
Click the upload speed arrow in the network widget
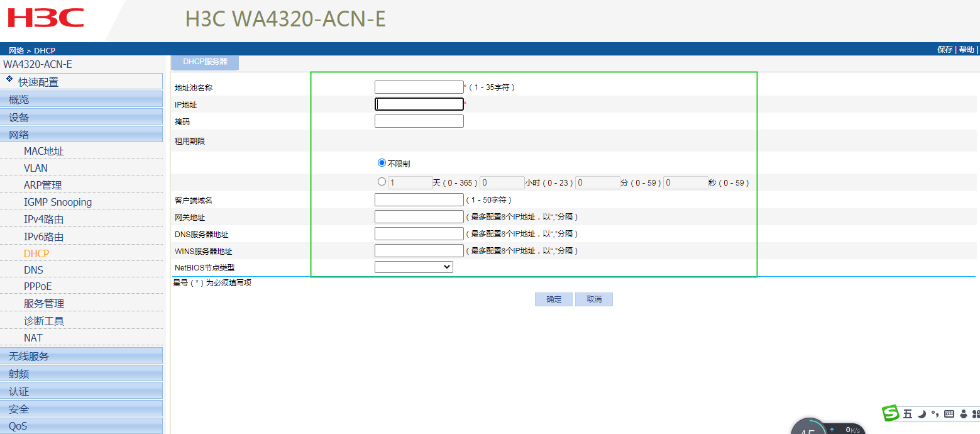coord(832,430)
